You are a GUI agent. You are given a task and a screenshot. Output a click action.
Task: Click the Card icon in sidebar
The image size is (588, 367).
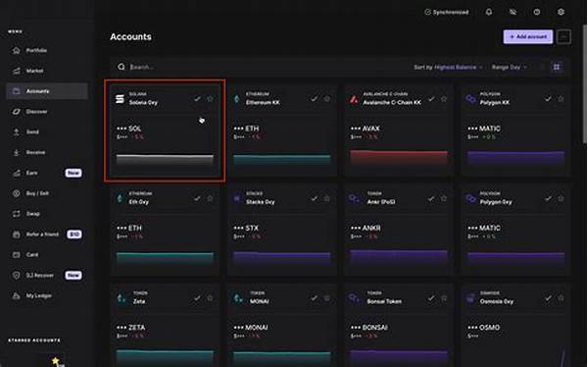coord(16,255)
